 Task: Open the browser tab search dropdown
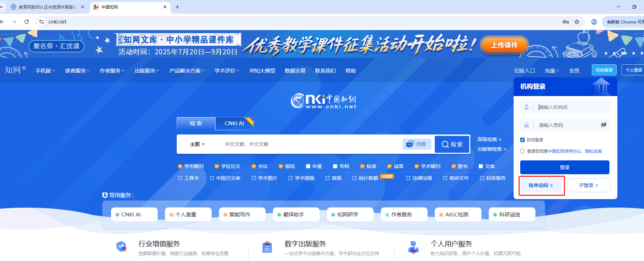[x=1, y=7]
